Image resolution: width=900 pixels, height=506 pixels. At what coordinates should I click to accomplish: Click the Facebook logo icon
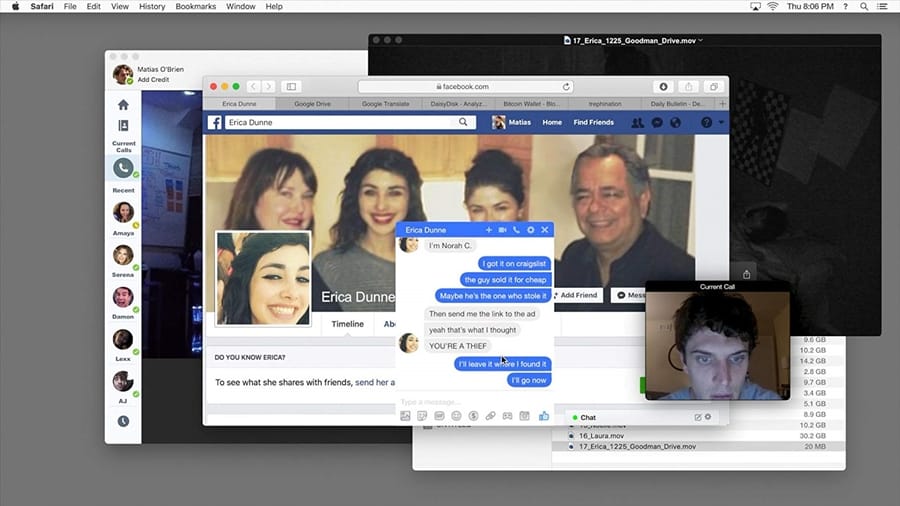click(215, 122)
